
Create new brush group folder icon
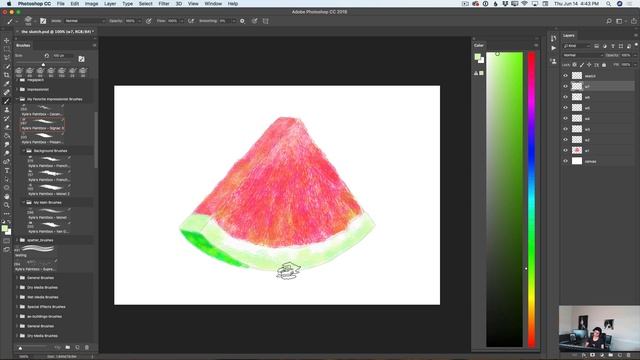coord(68,347)
